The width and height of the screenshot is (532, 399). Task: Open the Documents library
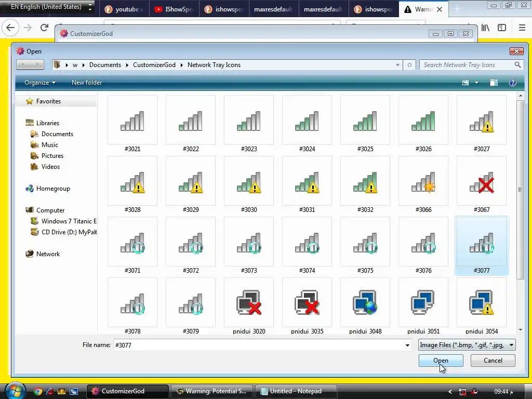point(57,134)
